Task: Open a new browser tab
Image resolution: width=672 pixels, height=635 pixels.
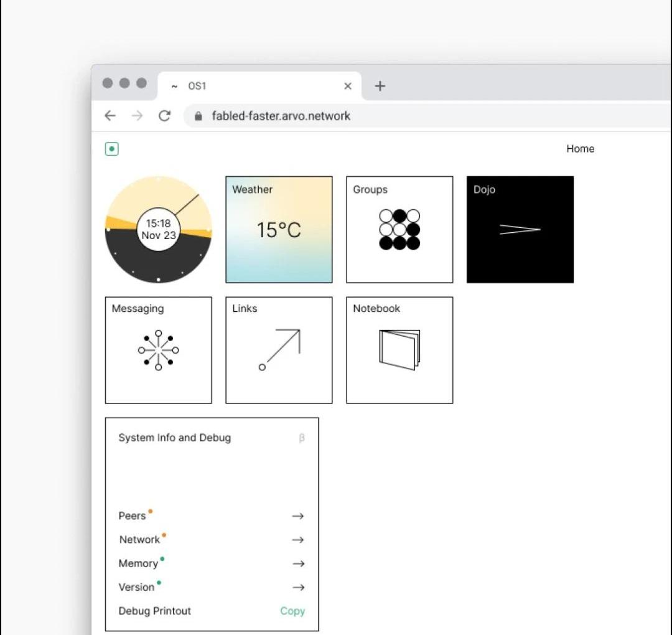Action: pos(380,86)
